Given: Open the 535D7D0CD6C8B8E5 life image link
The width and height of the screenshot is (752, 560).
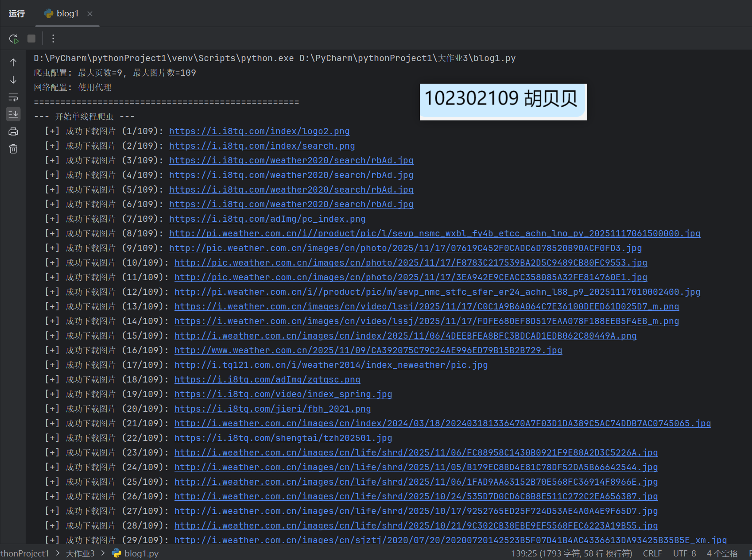Looking at the screenshot, I should tap(416, 497).
